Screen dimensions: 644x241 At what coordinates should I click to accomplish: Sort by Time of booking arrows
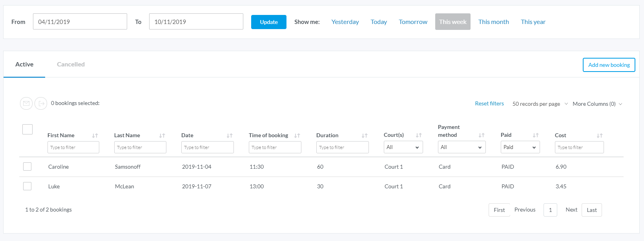click(297, 136)
